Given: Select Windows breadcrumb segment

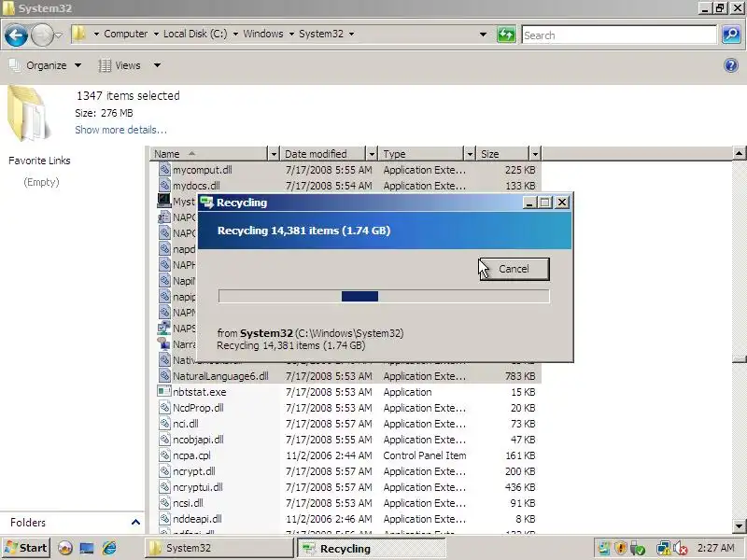Looking at the screenshot, I should [x=263, y=34].
